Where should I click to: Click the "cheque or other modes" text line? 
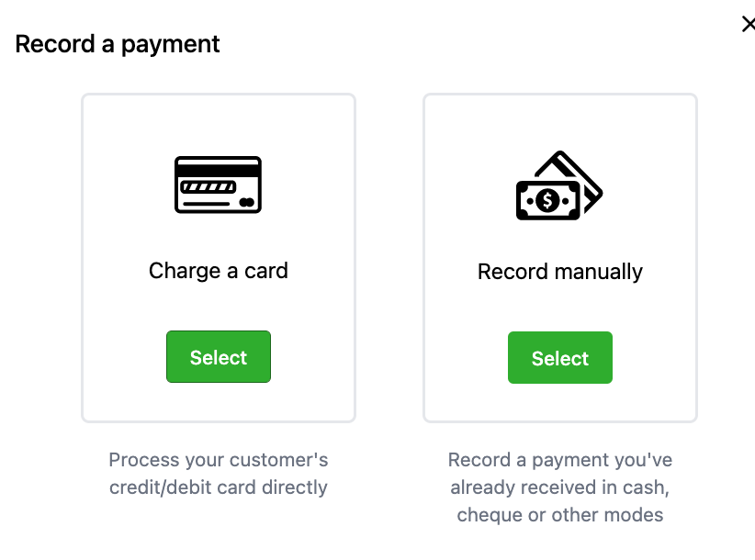[560, 514]
